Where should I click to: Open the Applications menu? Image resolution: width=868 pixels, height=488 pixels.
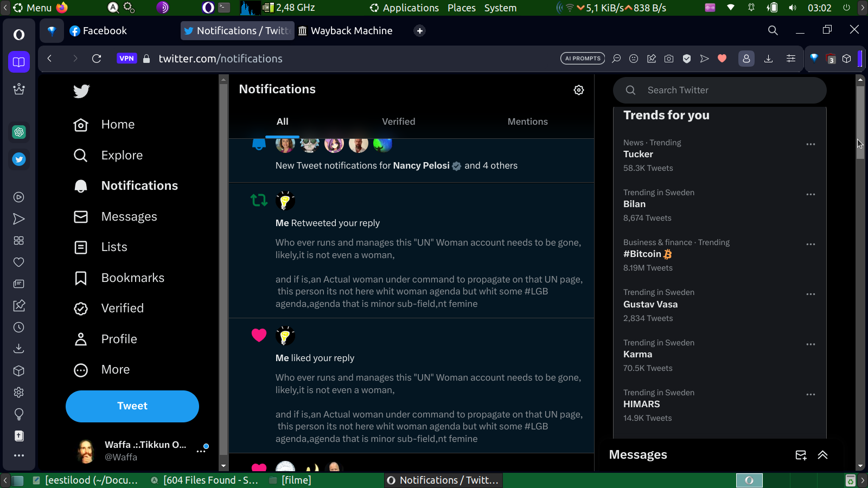point(404,8)
